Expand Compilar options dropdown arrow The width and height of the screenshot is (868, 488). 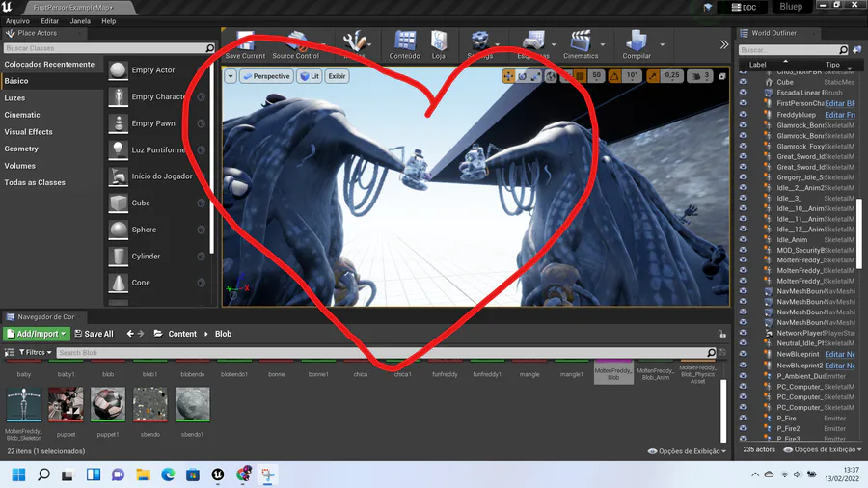pos(662,44)
